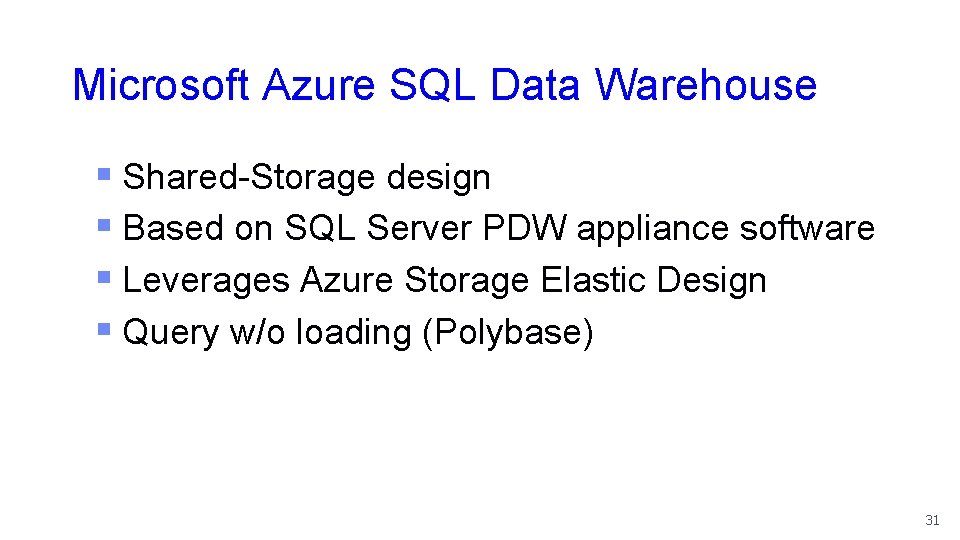960x540 pixels.
Task: Click the word Warehouse in the title
Action: [706, 85]
